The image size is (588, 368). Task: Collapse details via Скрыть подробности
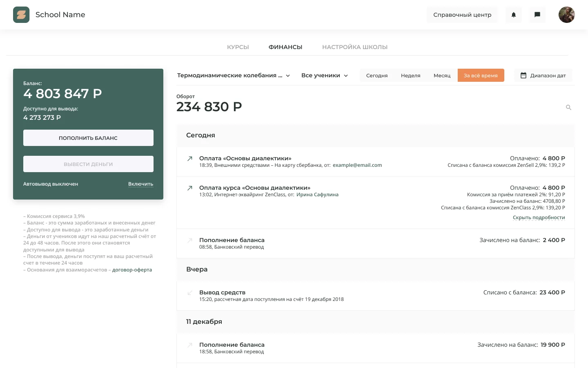tap(539, 217)
